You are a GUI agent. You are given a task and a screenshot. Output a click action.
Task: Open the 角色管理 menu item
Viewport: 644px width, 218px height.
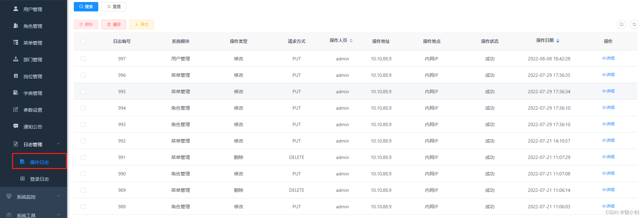pyautogui.click(x=34, y=26)
